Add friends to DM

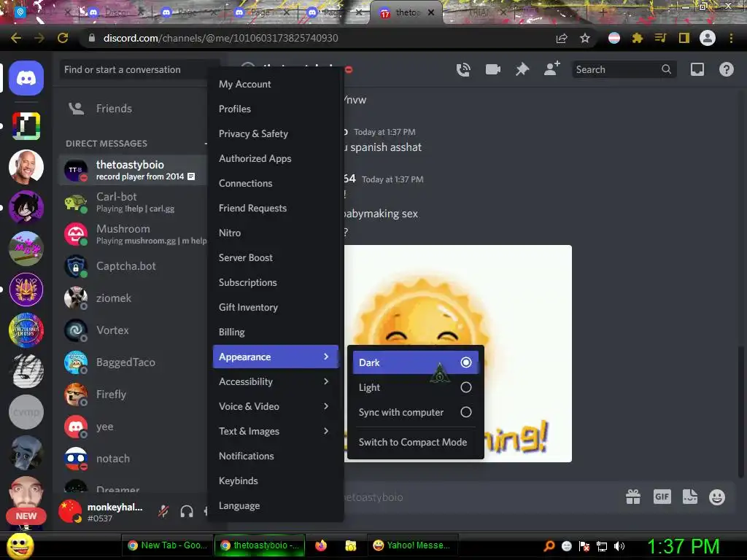pos(551,69)
